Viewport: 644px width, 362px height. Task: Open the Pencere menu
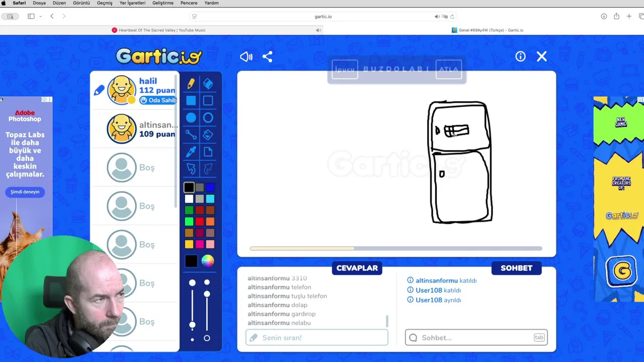[x=189, y=3]
